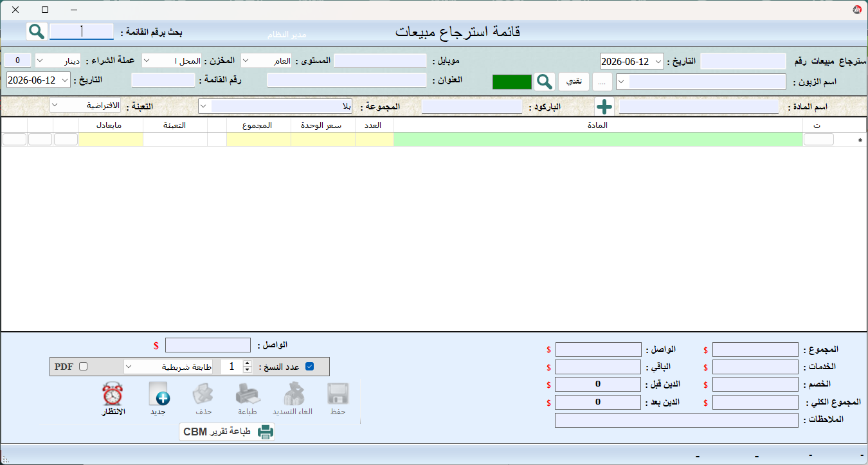Click the customer search magnifier icon
Viewport: 868px width, 465px height.
[x=545, y=82]
